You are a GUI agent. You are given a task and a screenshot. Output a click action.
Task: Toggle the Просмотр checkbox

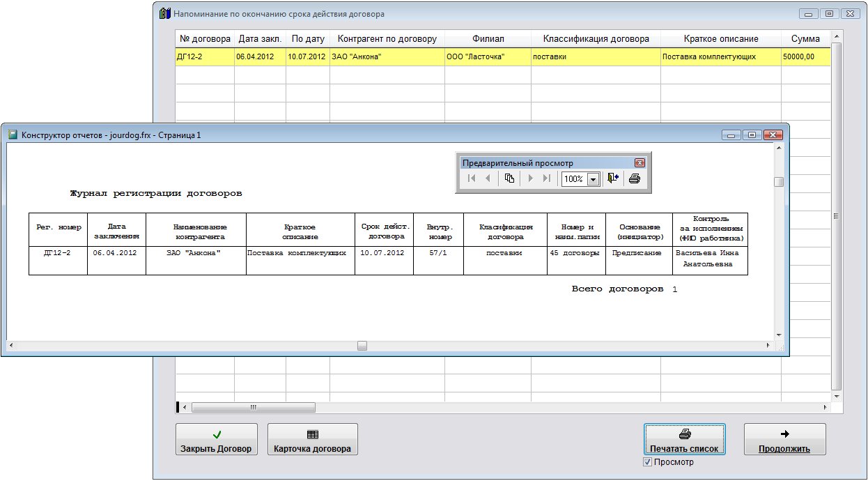click(648, 462)
